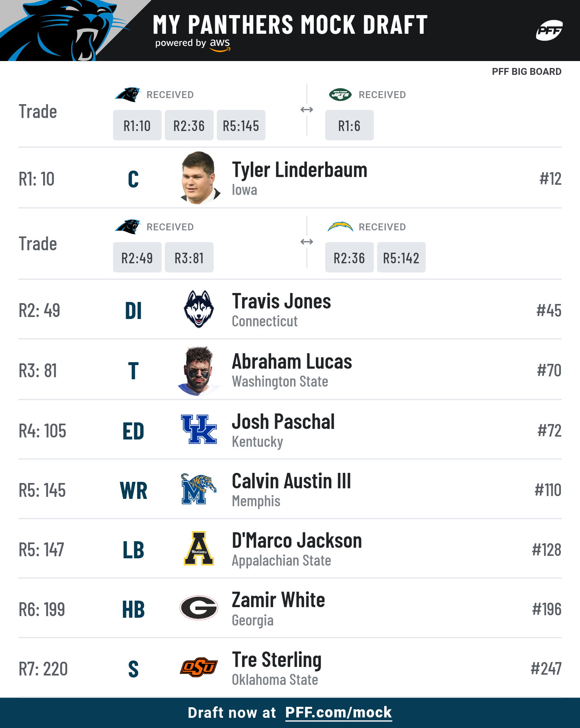The width and height of the screenshot is (580, 728).
Task: Click Abraham Lucas's headshot photo
Action: tap(199, 370)
